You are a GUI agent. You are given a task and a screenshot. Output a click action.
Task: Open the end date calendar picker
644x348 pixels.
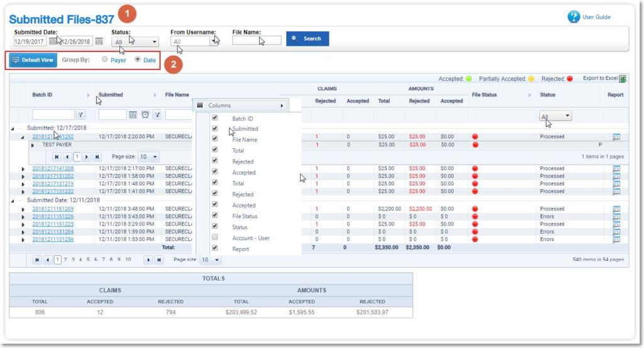[x=99, y=41]
